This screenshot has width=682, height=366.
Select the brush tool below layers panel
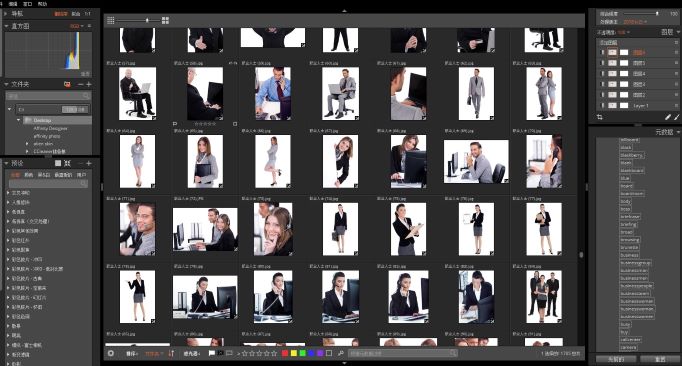click(668, 117)
